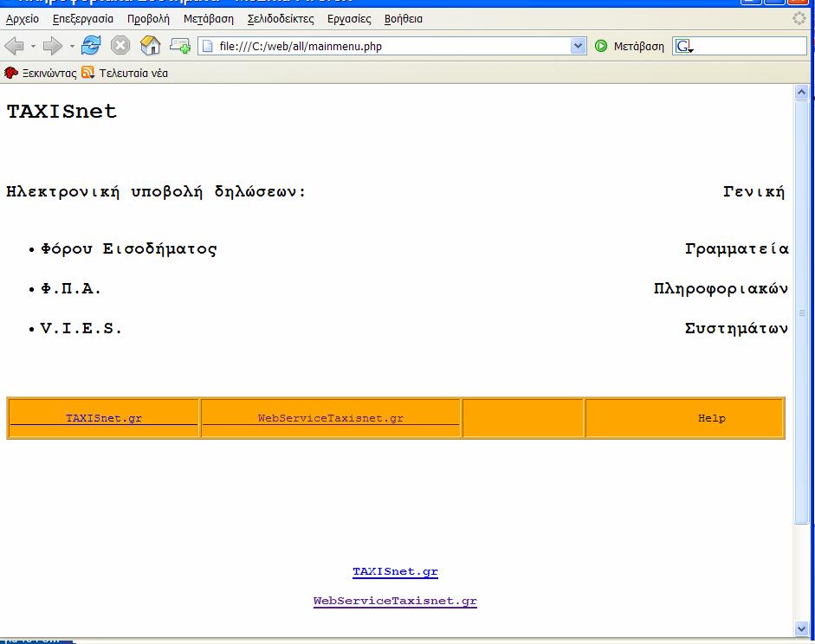Click the scrollbar up arrow
Screen dimensions: 815x644
point(801,93)
